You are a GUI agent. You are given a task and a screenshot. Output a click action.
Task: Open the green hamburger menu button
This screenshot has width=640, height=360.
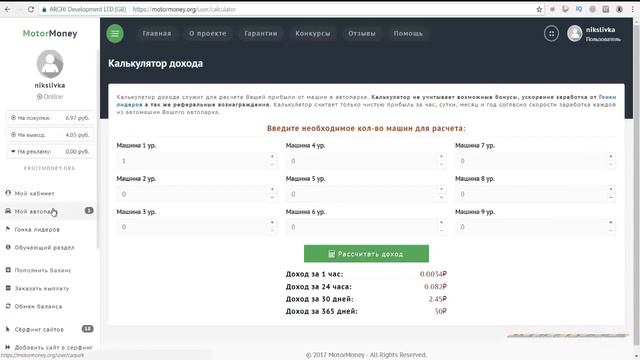tap(115, 33)
